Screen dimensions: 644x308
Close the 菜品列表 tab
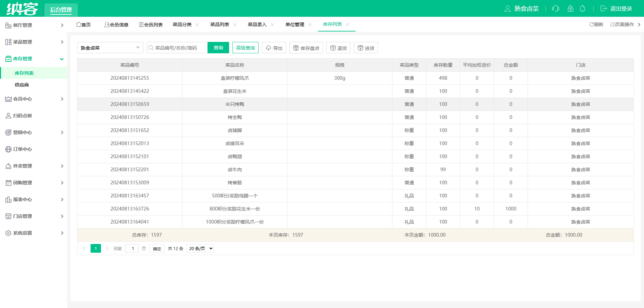pos(235,24)
